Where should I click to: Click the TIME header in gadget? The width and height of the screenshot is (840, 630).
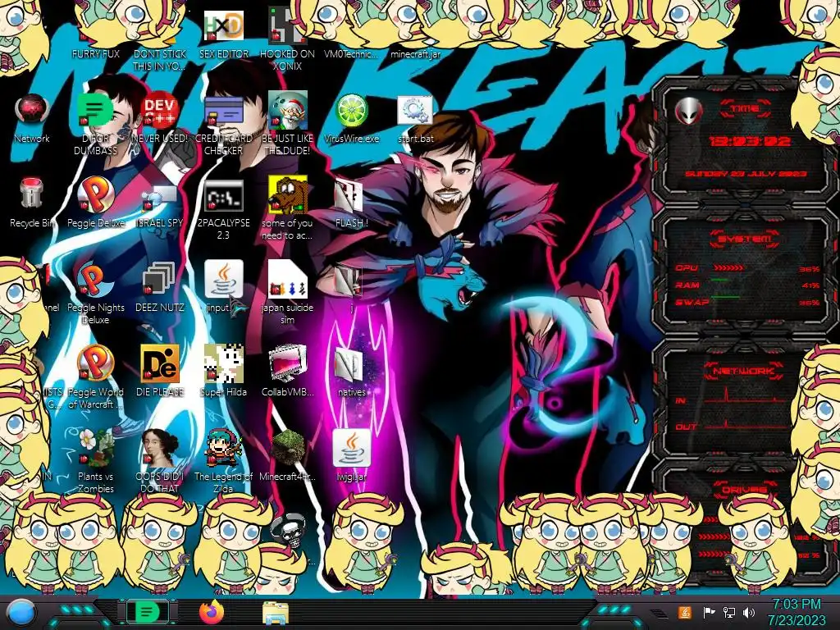tap(745, 109)
